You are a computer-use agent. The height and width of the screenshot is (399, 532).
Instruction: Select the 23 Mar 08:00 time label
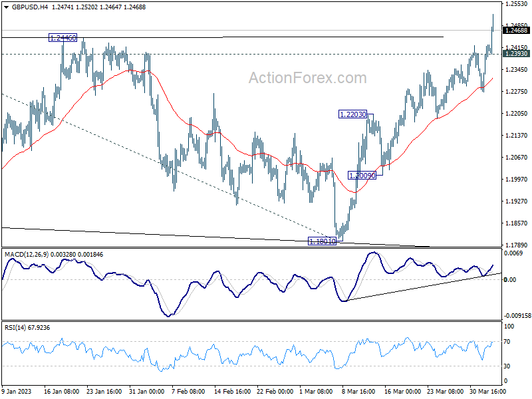click(445, 391)
